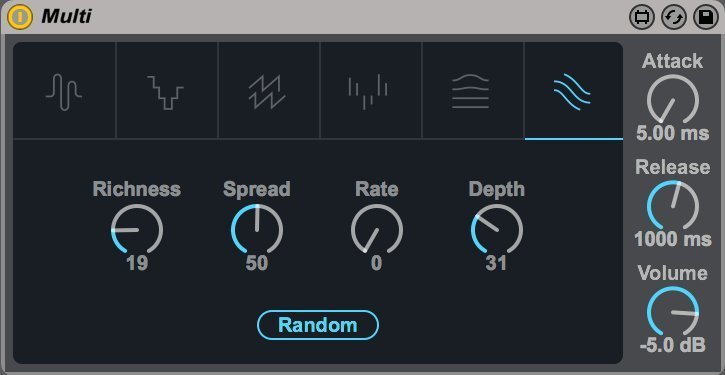This screenshot has height=375, width=725.
Task: Click the Spread knob
Action: [257, 230]
